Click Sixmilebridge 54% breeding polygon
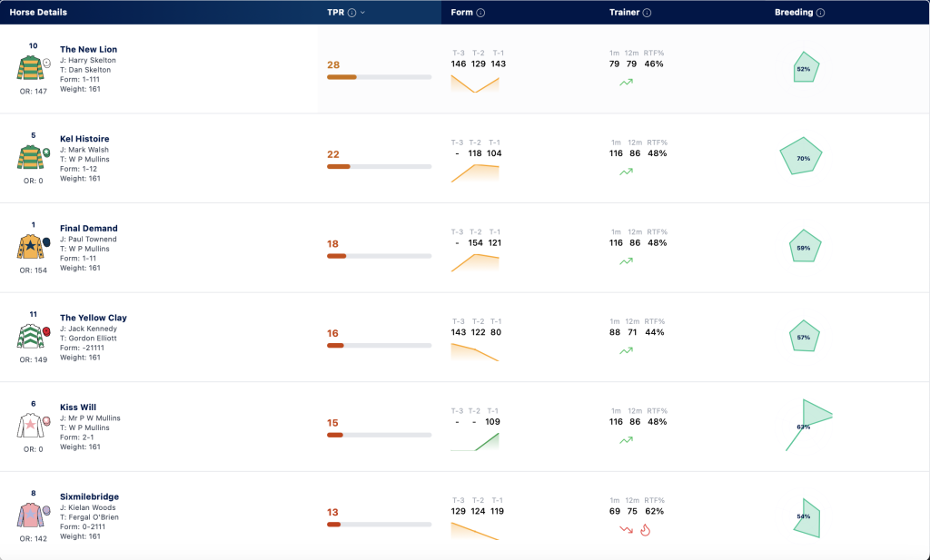This screenshot has height=560, width=930. point(807,518)
